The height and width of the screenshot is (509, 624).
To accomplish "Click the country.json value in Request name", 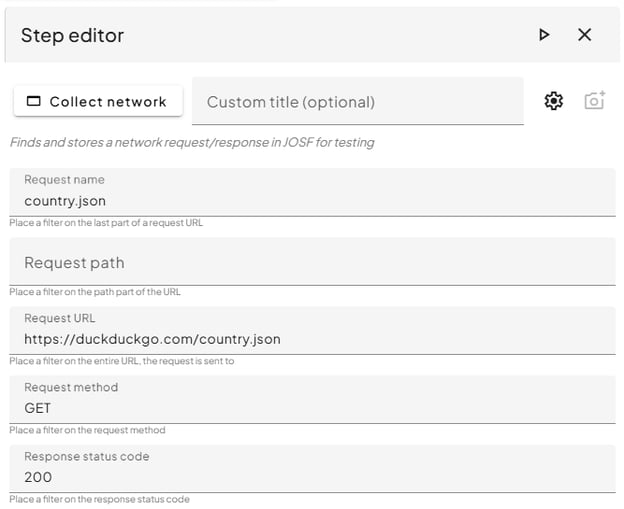I will (65, 201).
